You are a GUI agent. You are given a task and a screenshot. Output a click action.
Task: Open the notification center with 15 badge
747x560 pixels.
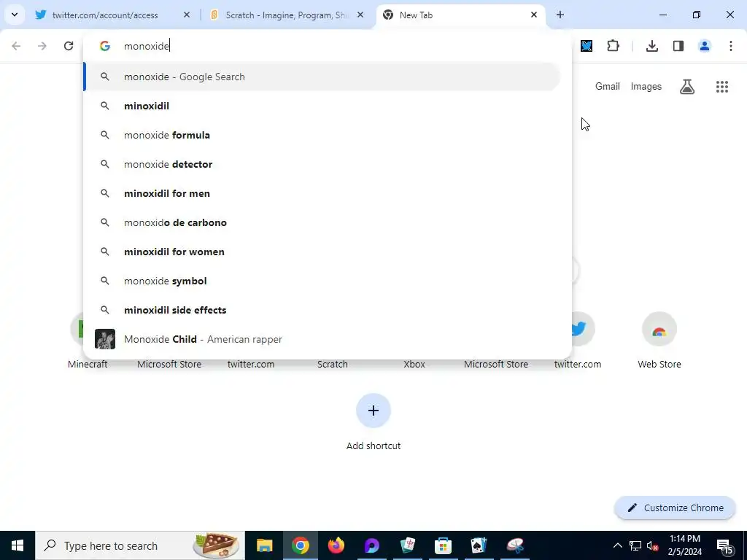coord(726,546)
